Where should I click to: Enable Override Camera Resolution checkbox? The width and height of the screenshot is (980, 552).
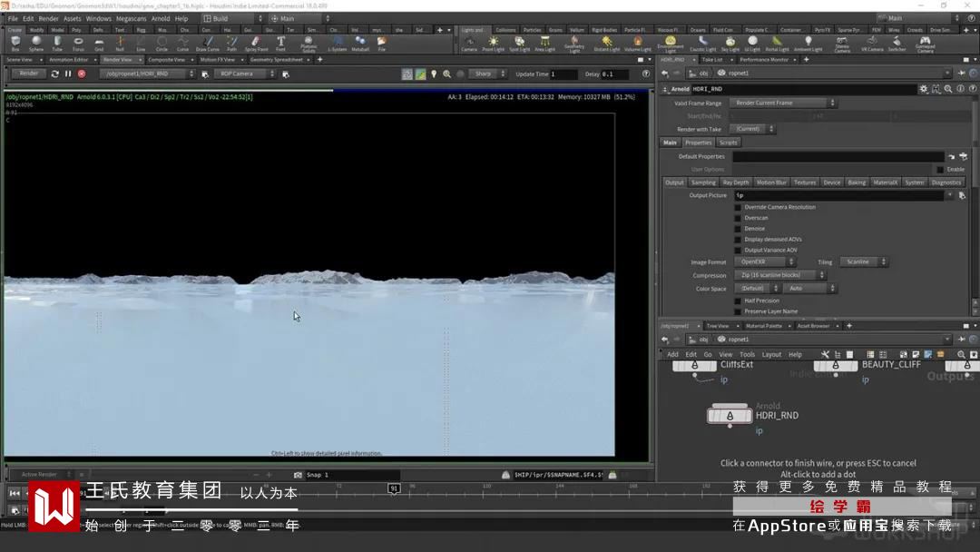(738, 207)
